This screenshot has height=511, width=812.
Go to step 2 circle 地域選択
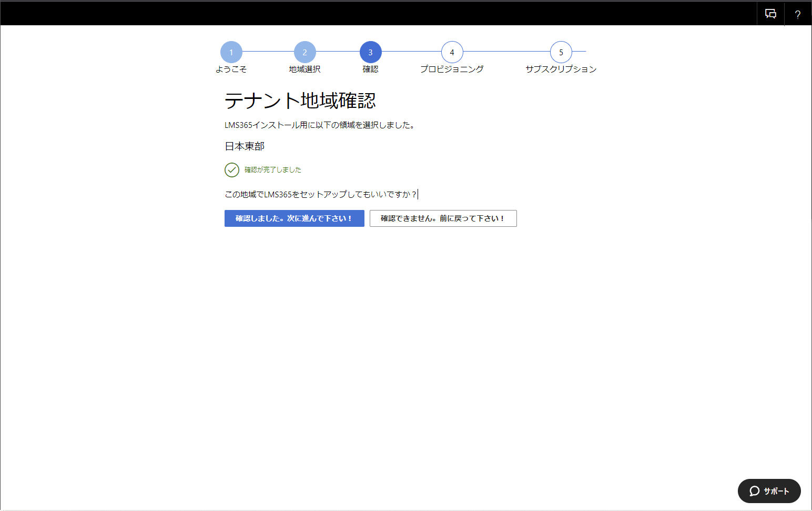click(304, 52)
